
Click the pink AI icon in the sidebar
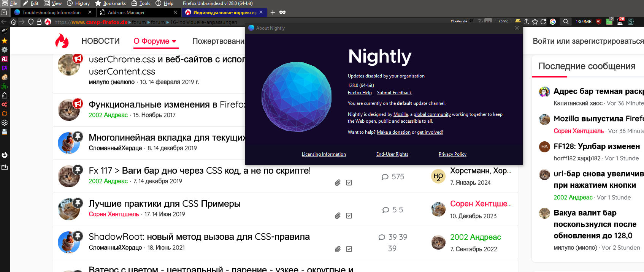pyautogui.click(x=5, y=59)
